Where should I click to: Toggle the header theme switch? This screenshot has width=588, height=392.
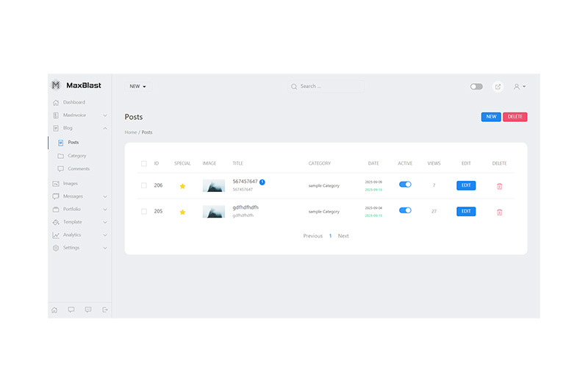tap(476, 87)
